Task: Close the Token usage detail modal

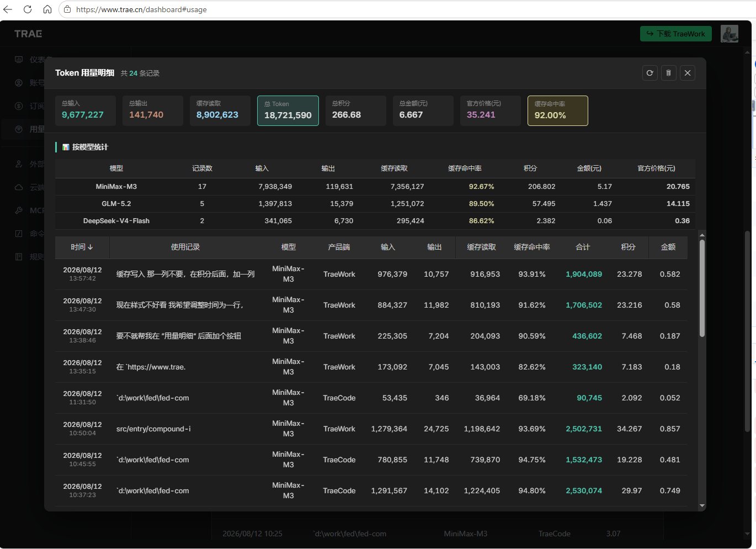Action: [688, 73]
